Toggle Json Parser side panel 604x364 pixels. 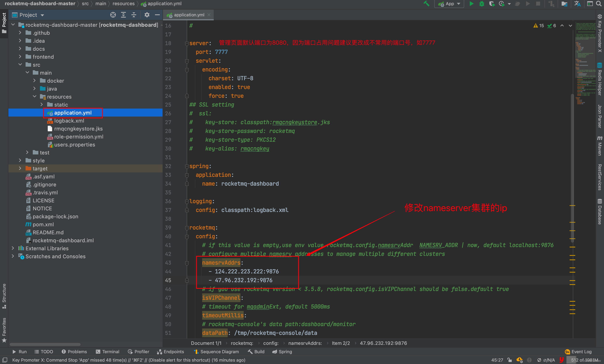[x=600, y=116]
